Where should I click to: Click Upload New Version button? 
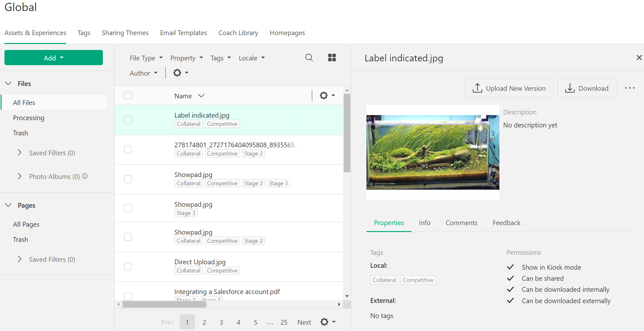pos(509,88)
